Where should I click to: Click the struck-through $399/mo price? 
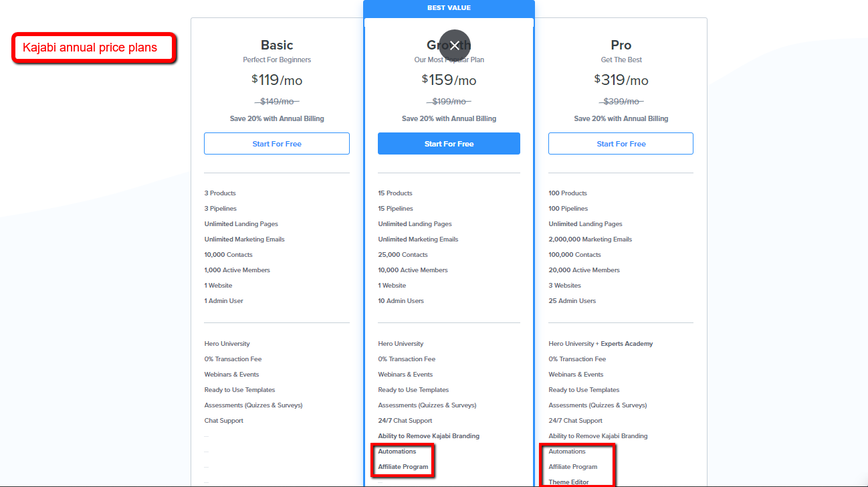[621, 102]
